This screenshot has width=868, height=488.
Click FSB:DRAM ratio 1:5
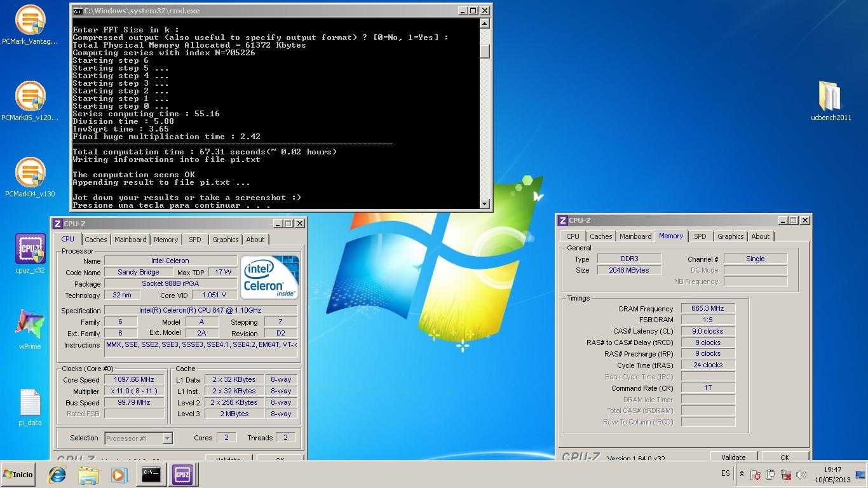(x=708, y=320)
